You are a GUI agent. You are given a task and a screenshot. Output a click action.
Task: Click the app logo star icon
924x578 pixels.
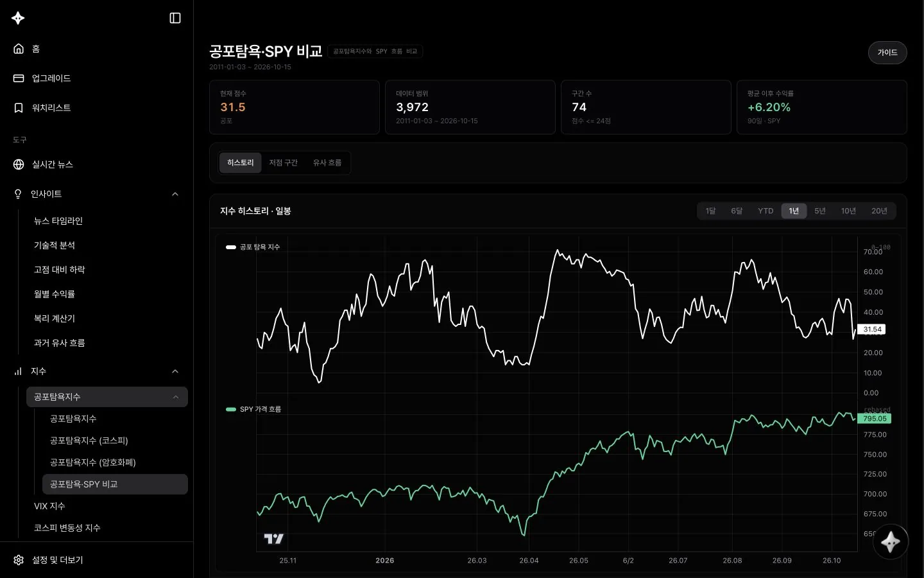pos(18,18)
